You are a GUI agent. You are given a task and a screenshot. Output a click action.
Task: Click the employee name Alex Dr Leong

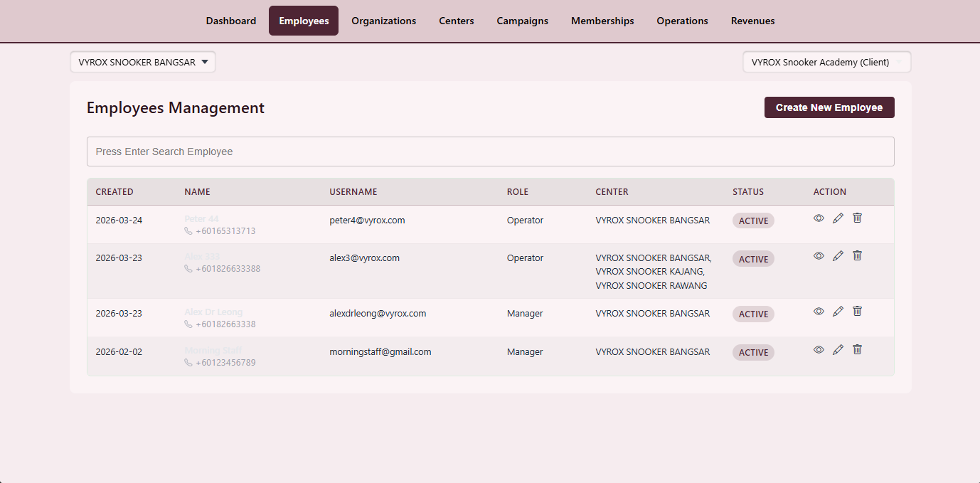213,312
